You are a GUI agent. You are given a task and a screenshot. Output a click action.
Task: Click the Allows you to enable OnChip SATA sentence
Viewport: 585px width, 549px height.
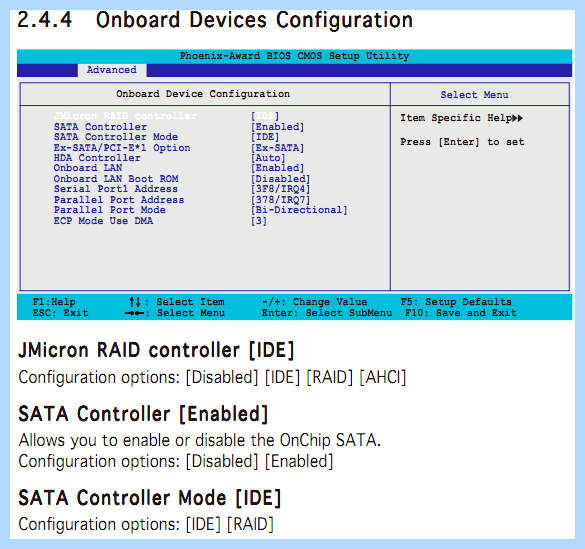(x=200, y=440)
